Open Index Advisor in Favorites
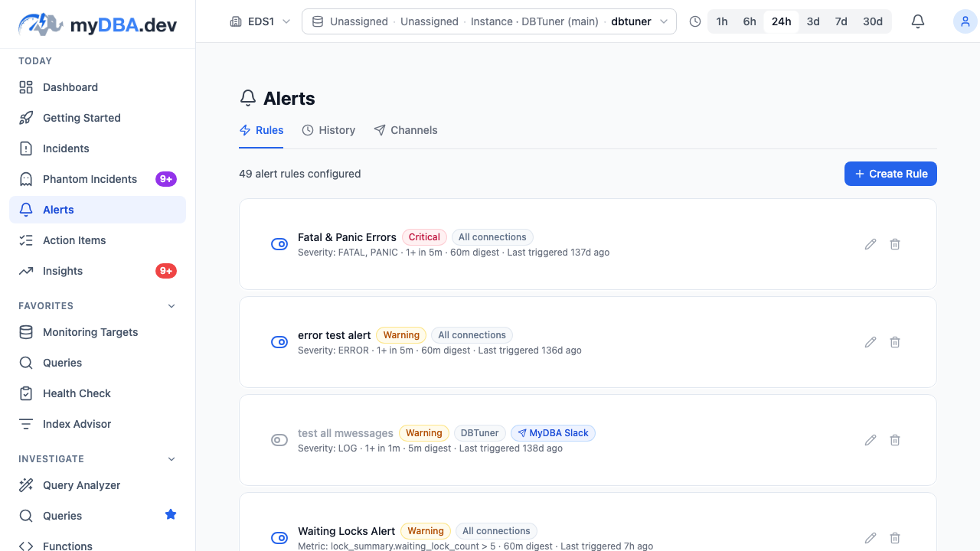The height and width of the screenshot is (551, 980). point(97,424)
